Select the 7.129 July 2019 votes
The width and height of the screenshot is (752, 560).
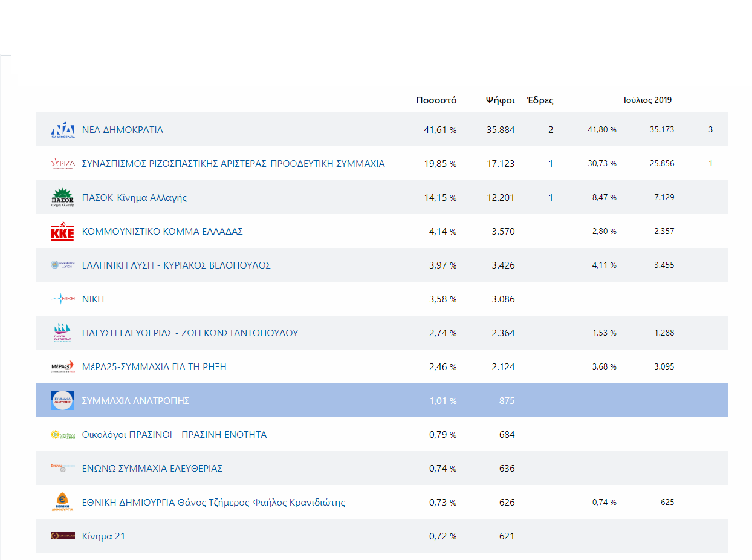coord(664,198)
